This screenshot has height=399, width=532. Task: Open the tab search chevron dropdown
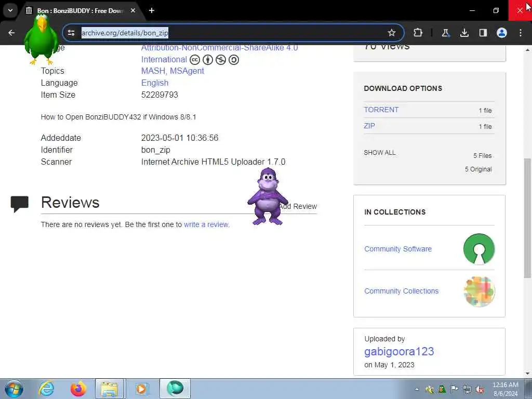coord(10,10)
